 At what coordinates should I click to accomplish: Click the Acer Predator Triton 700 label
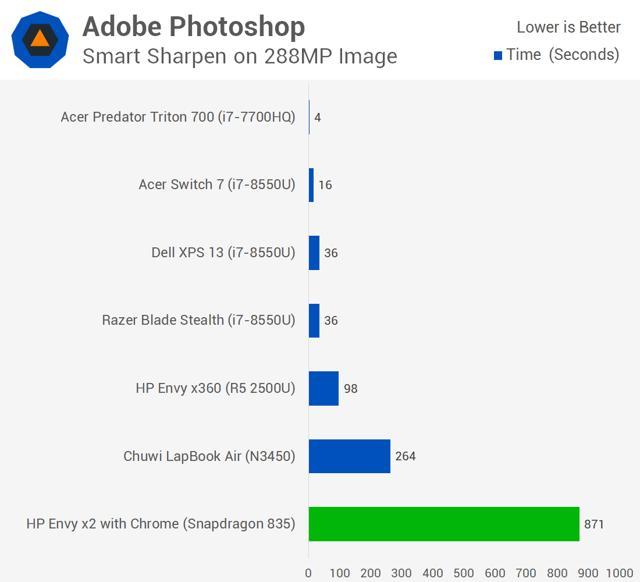pyautogui.click(x=178, y=117)
